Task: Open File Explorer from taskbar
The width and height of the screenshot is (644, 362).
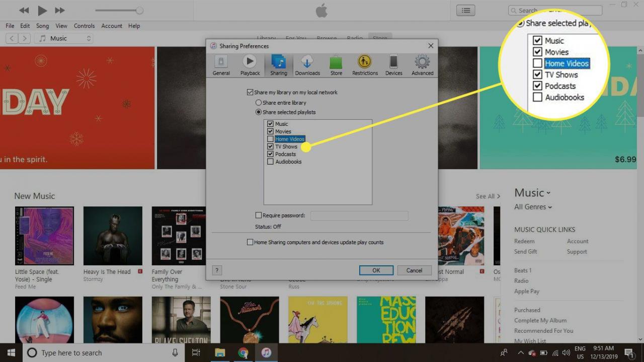Action: tap(220, 352)
